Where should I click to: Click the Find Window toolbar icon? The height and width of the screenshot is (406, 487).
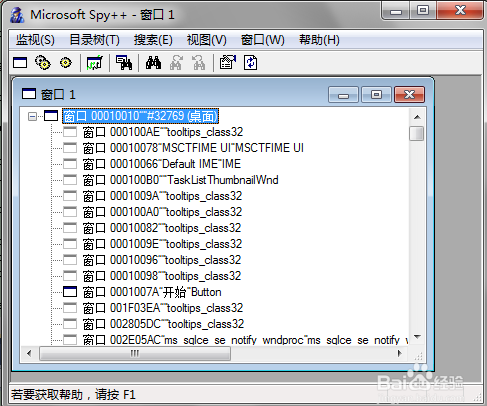tap(124, 63)
